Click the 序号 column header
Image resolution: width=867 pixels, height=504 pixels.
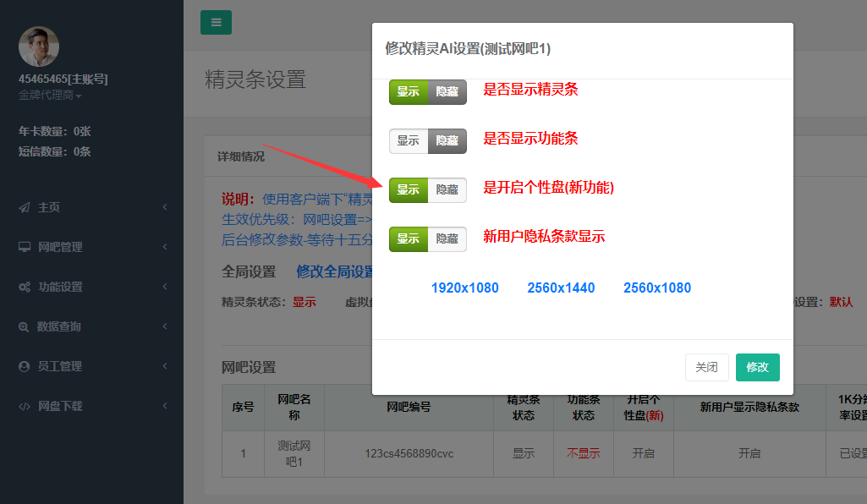tap(244, 408)
